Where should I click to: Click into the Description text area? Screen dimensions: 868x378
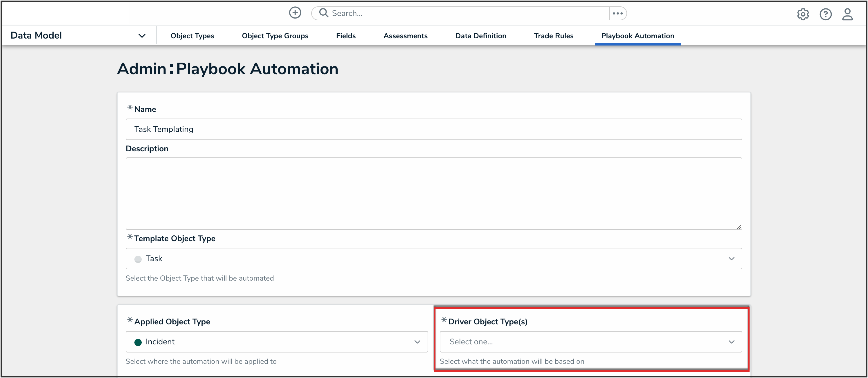[433, 194]
